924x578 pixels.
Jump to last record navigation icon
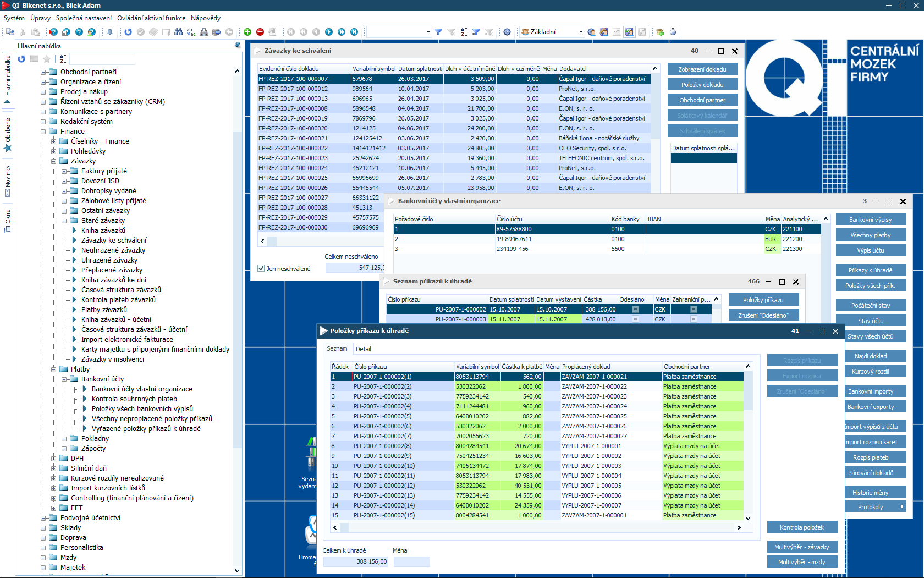coord(354,32)
